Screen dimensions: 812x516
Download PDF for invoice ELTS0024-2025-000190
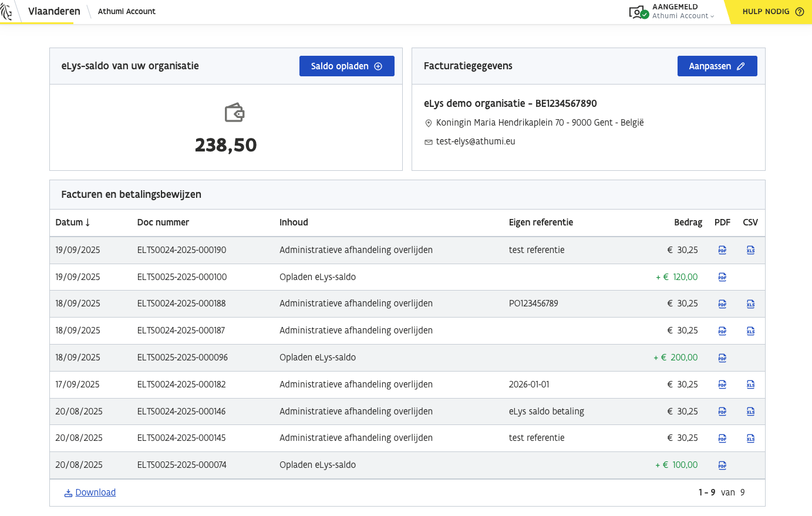pos(722,250)
